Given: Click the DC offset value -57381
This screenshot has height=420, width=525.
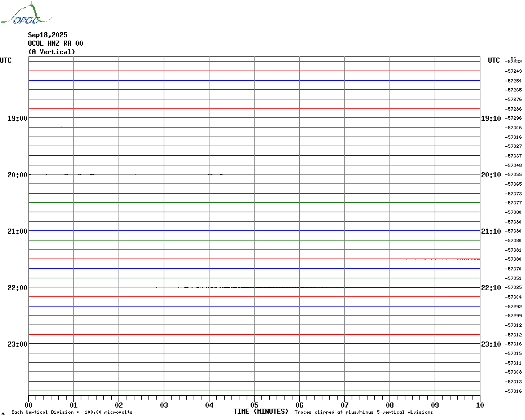Looking at the screenshot, I should pyautogui.click(x=514, y=250).
